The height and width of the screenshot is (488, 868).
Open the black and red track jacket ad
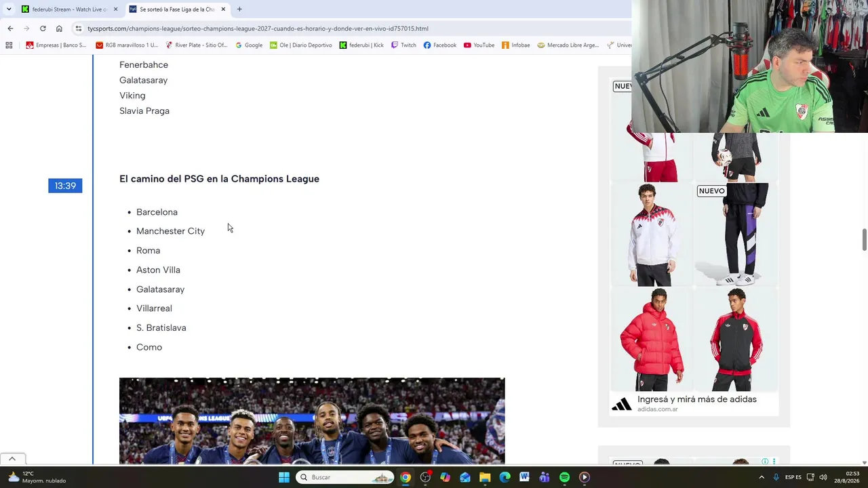736,340
